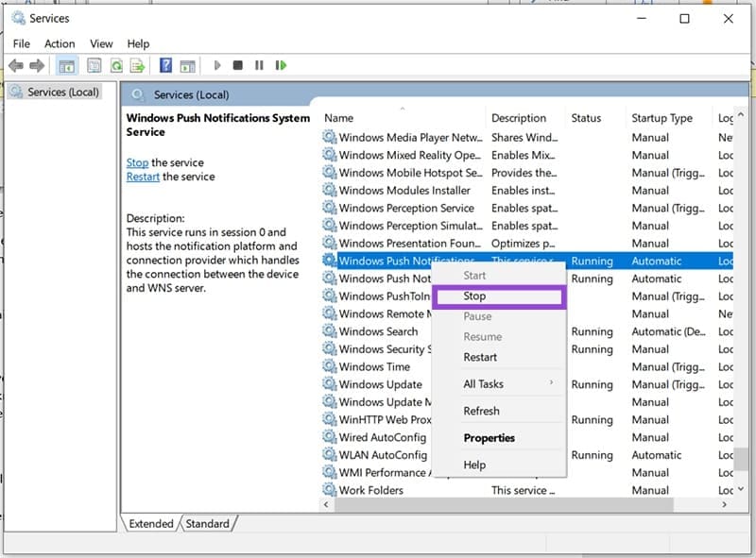Click the Restart Service toolbar icon
756x558 pixels.
click(x=281, y=65)
